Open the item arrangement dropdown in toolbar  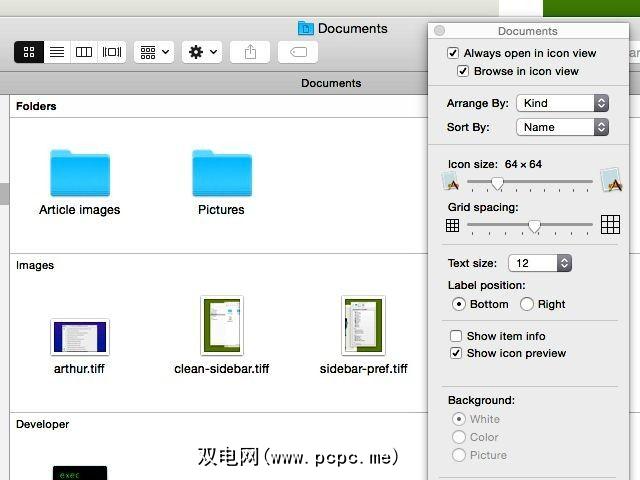click(154, 52)
